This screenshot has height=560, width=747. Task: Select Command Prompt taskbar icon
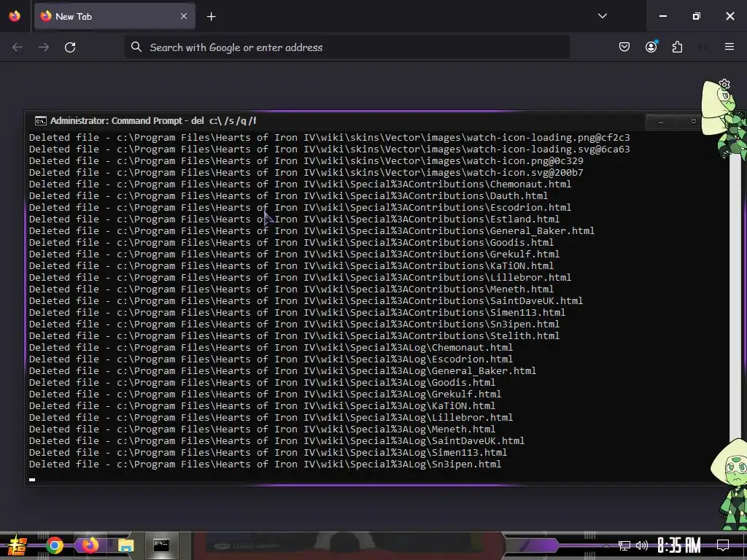pyautogui.click(x=161, y=545)
